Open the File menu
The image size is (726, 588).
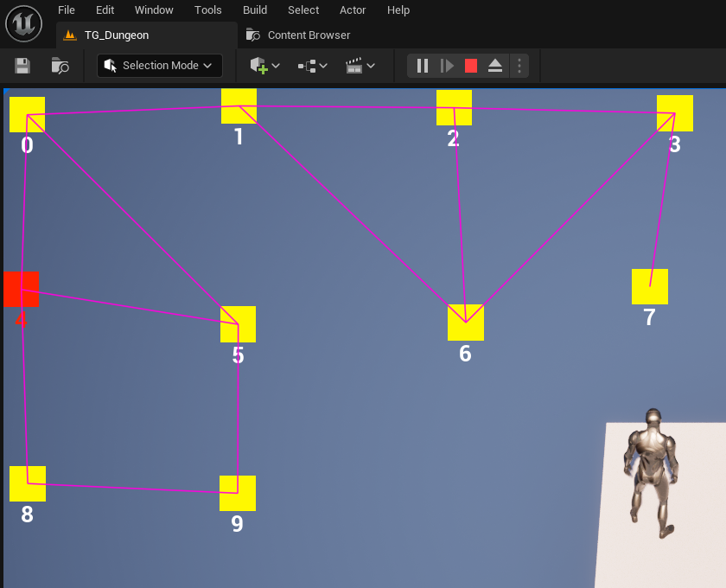pyautogui.click(x=67, y=10)
